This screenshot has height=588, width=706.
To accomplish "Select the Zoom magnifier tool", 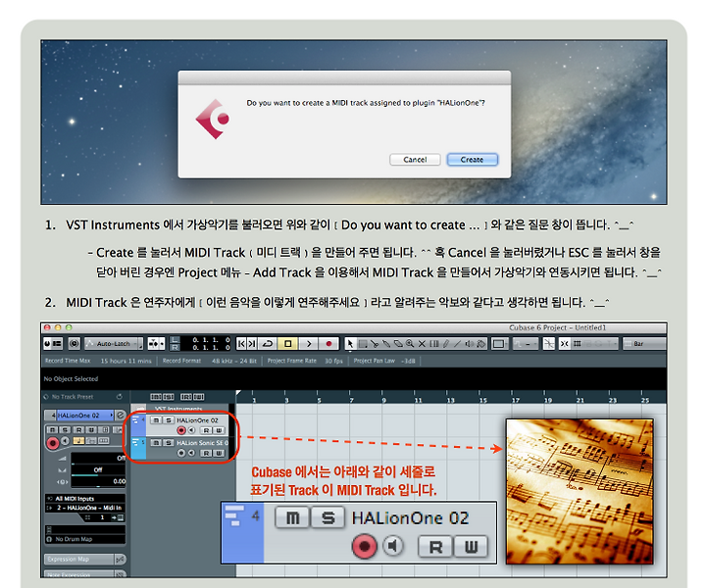I will click(410, 344).
